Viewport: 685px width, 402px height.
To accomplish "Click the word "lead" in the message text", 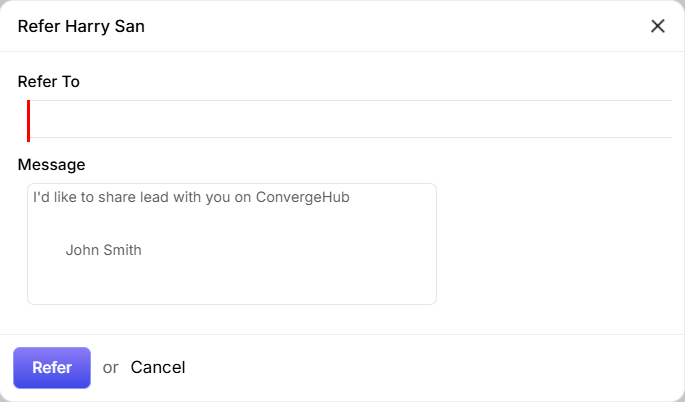I will pos(175,197).
